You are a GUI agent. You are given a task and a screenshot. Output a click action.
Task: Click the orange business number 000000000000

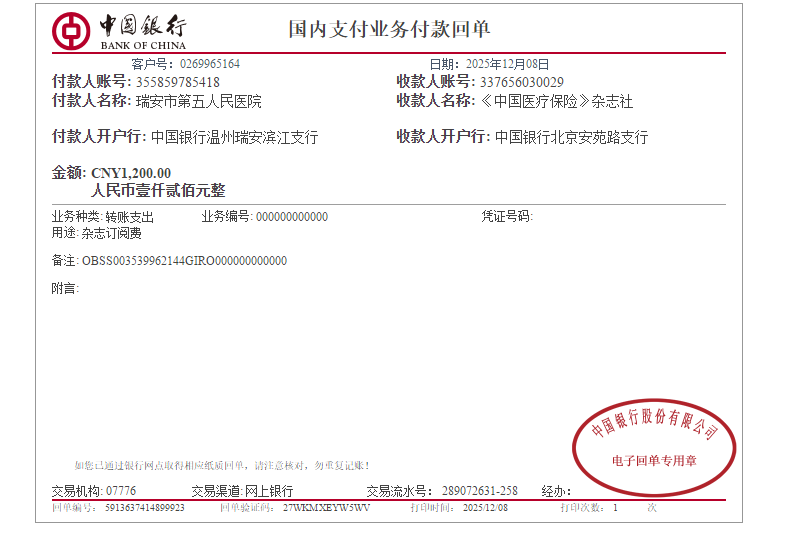click(x=292, y=217)
